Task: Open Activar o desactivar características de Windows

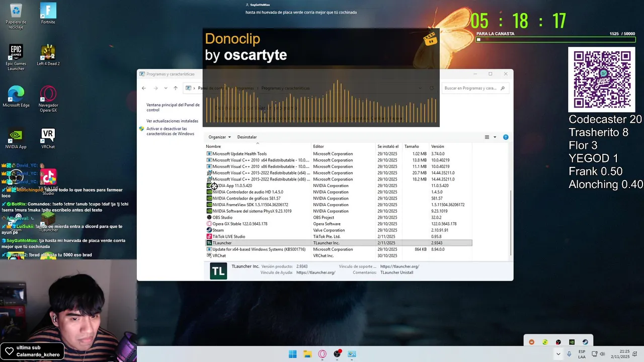Action: [170, 131]
